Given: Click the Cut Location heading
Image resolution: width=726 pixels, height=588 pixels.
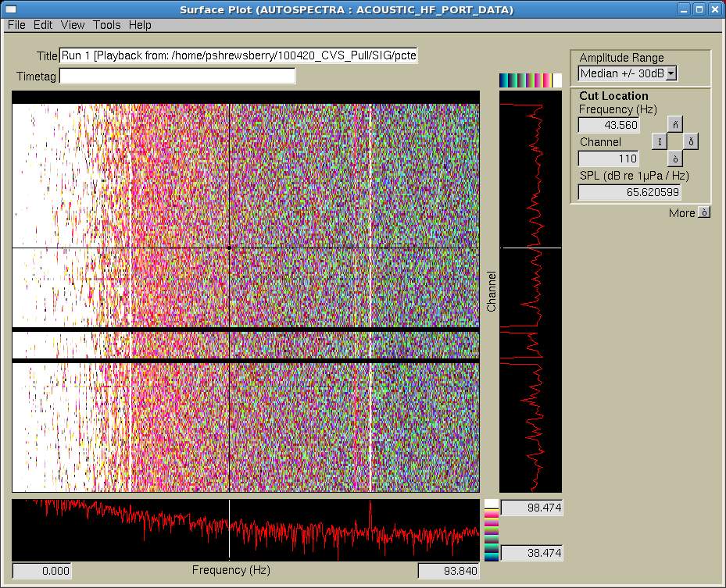Looking at the screenshot, I should 613,96.
